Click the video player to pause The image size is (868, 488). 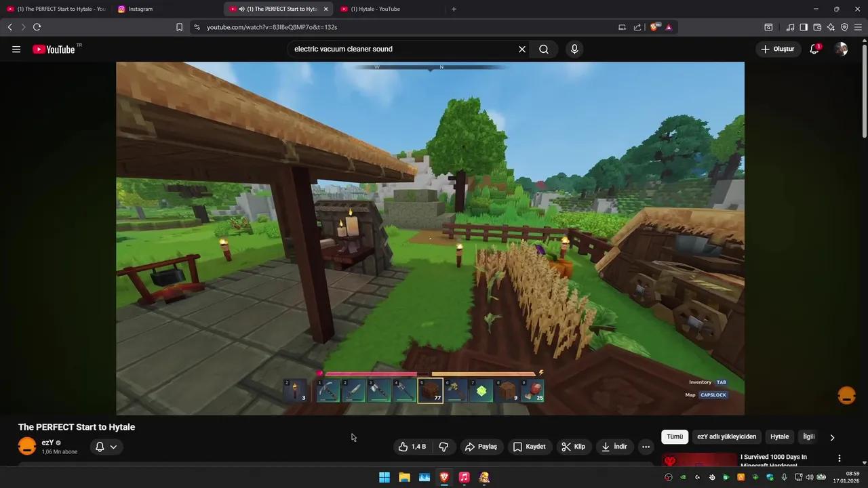click(x=430, y=238)
